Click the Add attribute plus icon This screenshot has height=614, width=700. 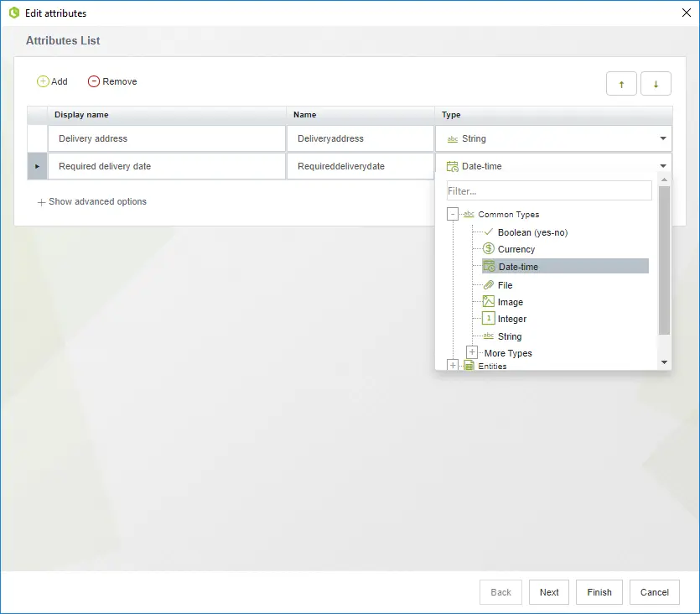point(43,81)
